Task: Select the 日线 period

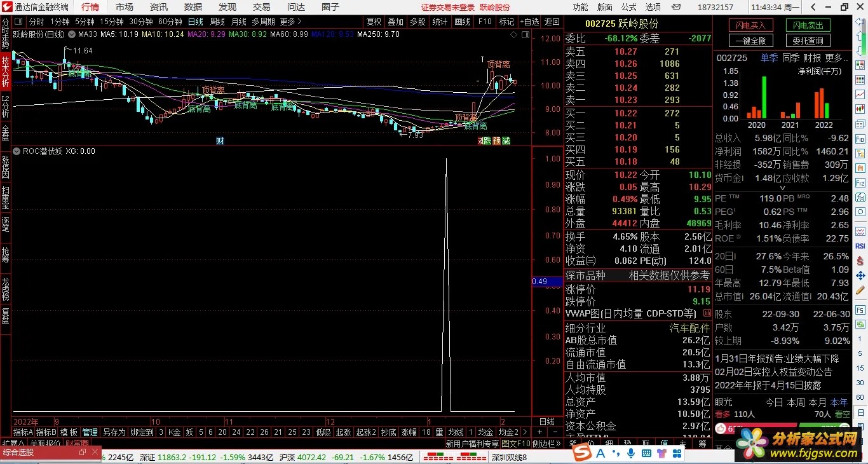Action: coord(196,22)
